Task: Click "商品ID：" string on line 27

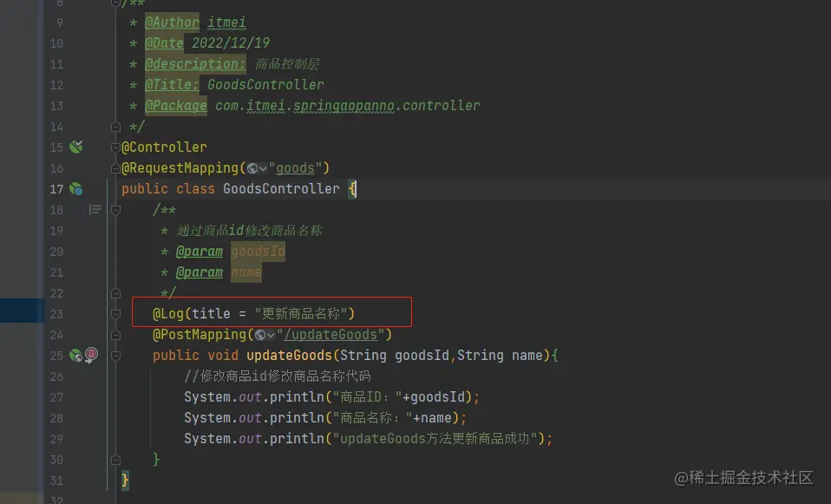Action: pos(367,397)
